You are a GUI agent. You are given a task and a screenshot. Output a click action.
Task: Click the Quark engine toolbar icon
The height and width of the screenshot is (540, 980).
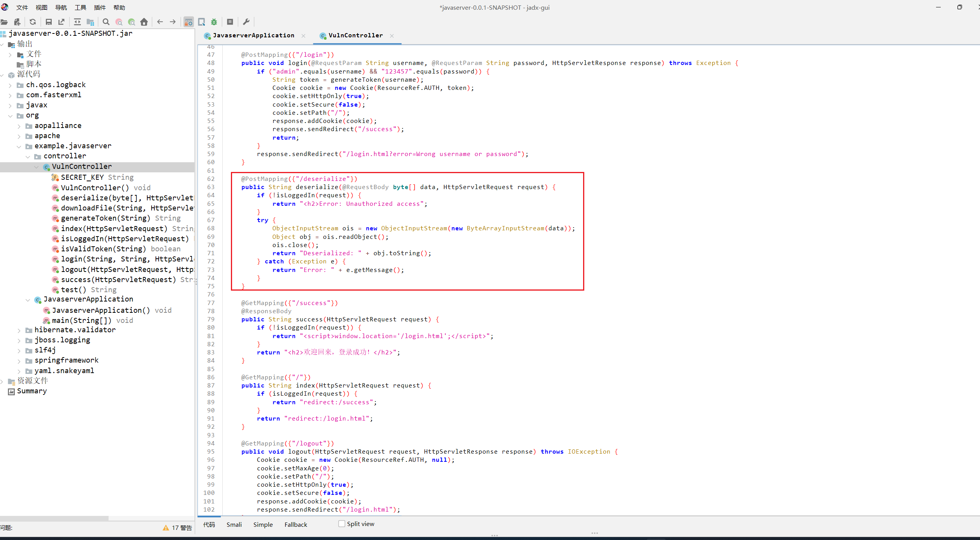pyautogui.click(x=201, y=22)
